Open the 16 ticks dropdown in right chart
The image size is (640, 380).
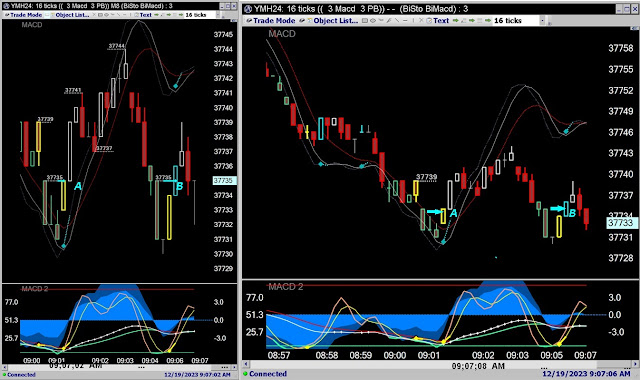[x=542, y=20]
